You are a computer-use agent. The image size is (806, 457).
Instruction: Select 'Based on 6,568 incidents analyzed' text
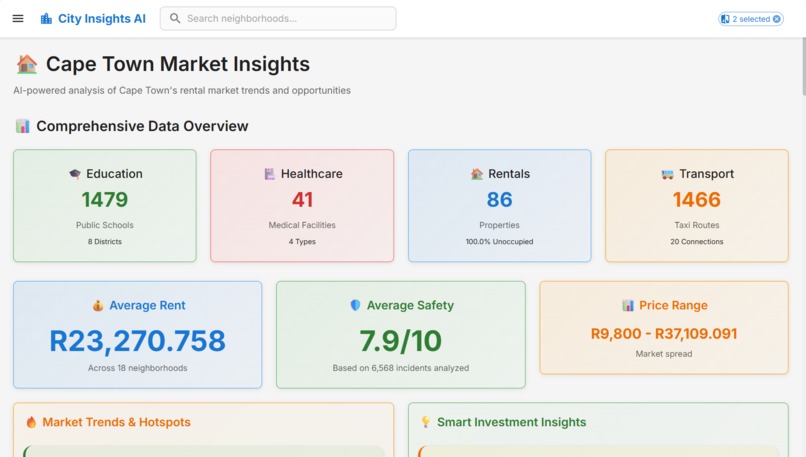coord(400,368)
